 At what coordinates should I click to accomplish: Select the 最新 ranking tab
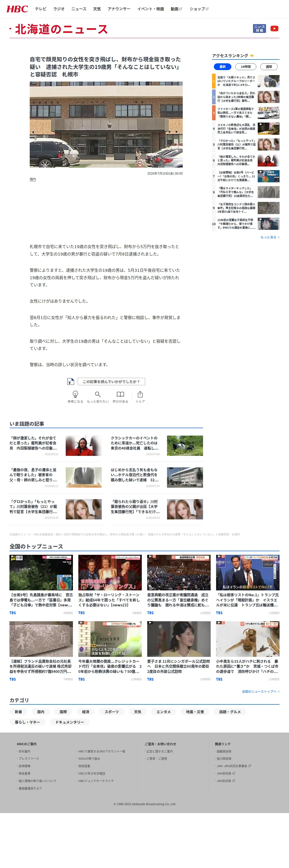[223, 67]
